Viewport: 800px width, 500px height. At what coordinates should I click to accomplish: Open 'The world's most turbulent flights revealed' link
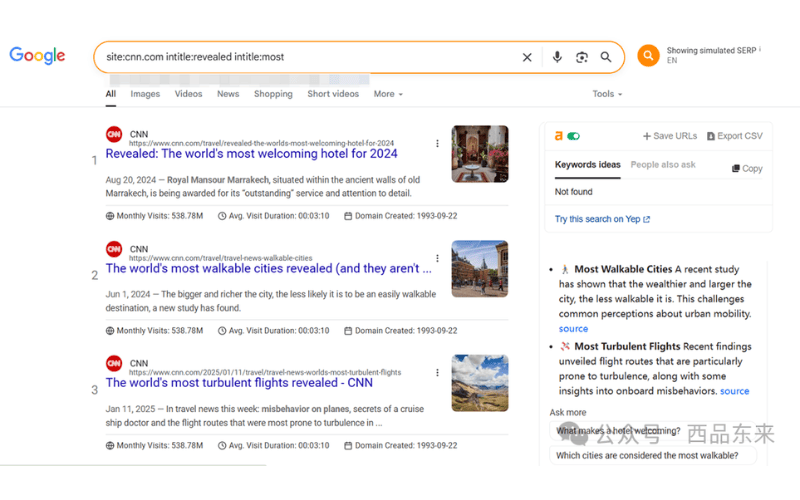point(239,383)
